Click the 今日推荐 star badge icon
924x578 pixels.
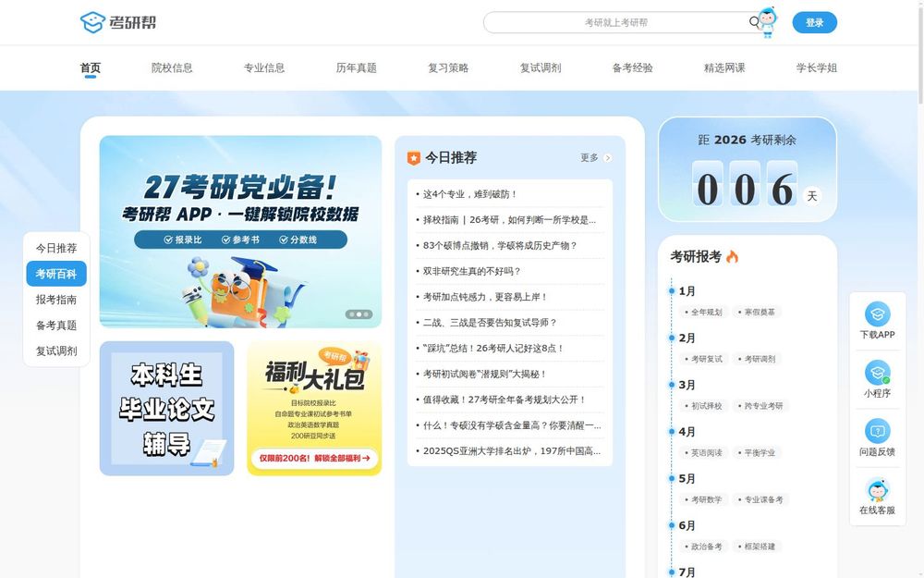tap(414, 158)
